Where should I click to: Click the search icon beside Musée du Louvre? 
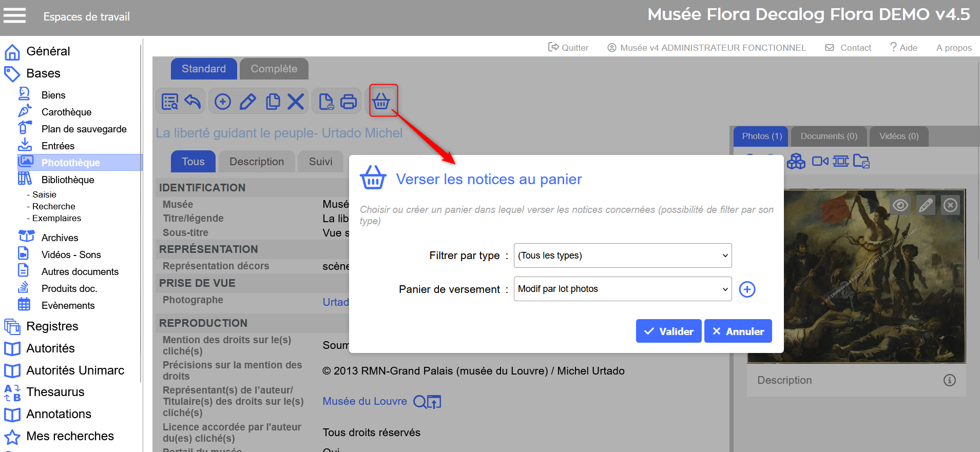pos(420,402)
